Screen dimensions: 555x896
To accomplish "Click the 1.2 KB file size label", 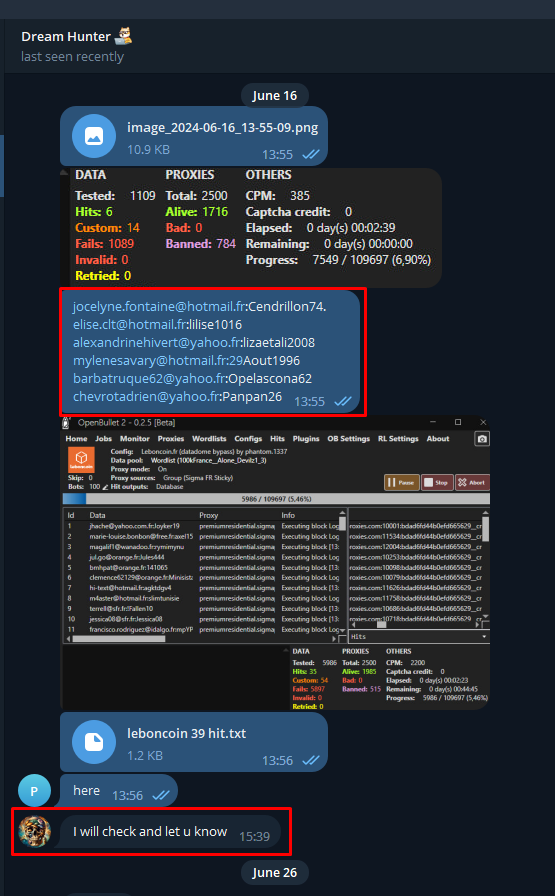I will tap(145, 755).
